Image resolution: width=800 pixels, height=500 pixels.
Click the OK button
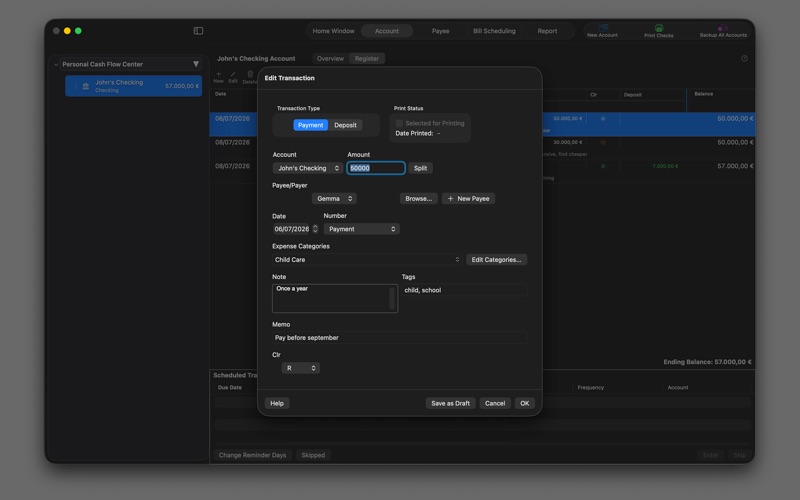pos(524,403)
